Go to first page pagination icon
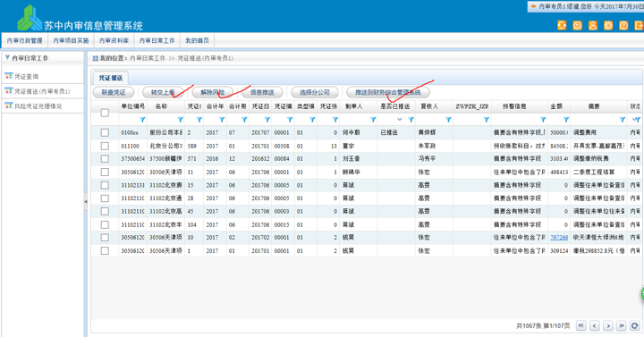The height and width of the screenshot is (337, 644). 581,325
